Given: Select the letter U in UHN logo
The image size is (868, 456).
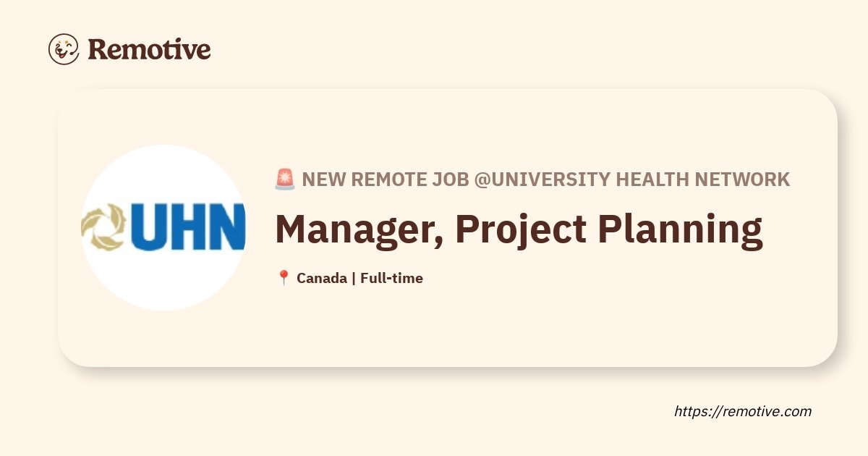Looking at the screenshot, I should click(151, 227).
